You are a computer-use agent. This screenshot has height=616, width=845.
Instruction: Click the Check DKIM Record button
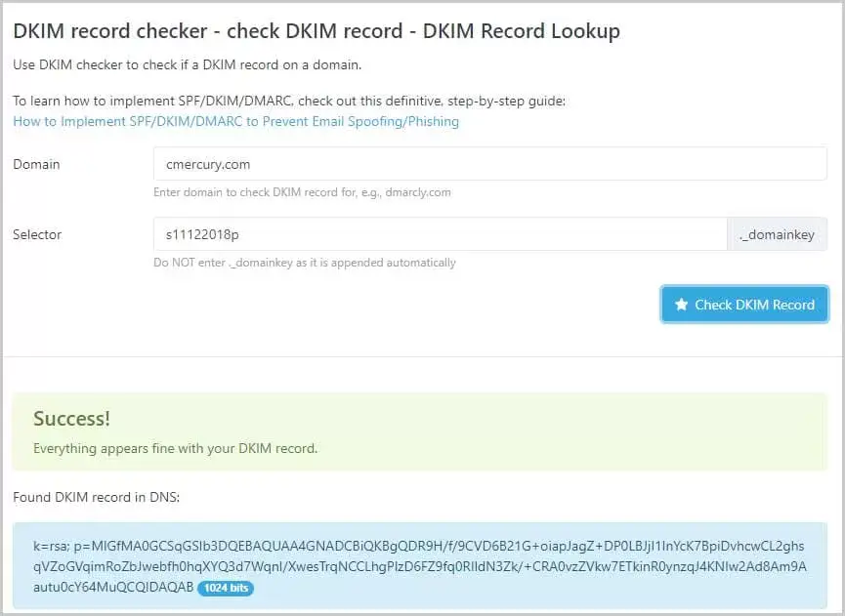pyautogui.click(x=744, y=305)
